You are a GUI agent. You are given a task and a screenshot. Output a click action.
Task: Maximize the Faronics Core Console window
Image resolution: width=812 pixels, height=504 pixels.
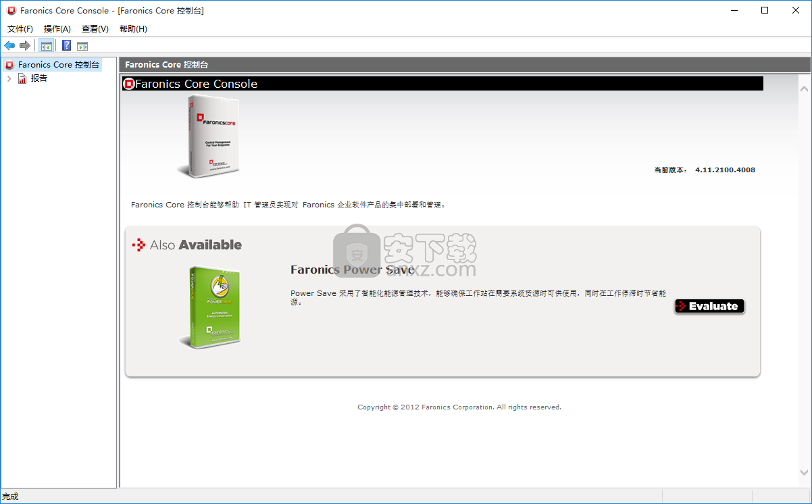765,10
